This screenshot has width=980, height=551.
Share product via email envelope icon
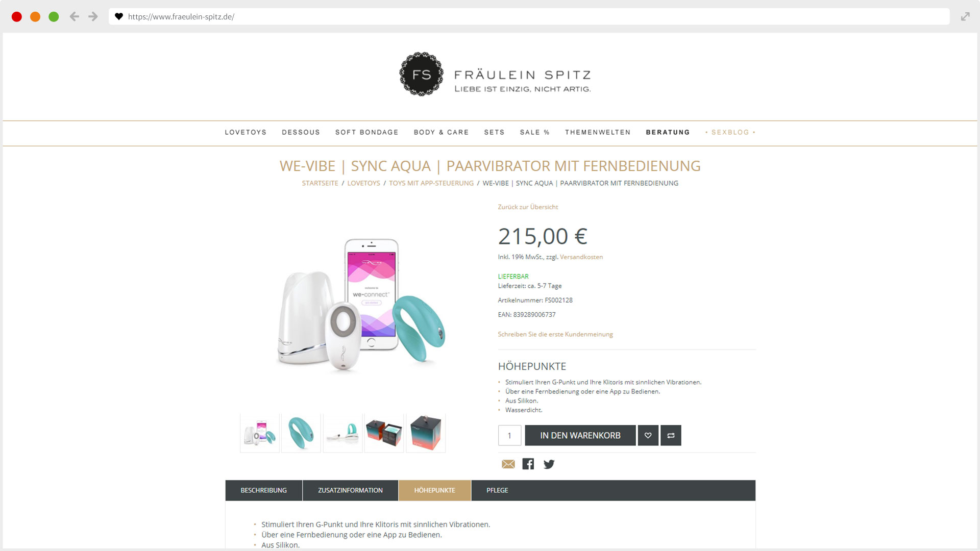coord(508,464)
